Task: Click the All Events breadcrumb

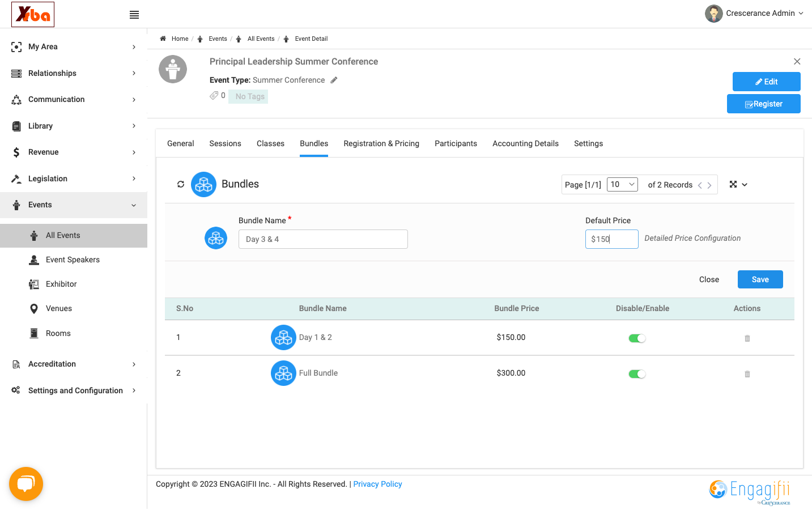Action: (261, 39)
